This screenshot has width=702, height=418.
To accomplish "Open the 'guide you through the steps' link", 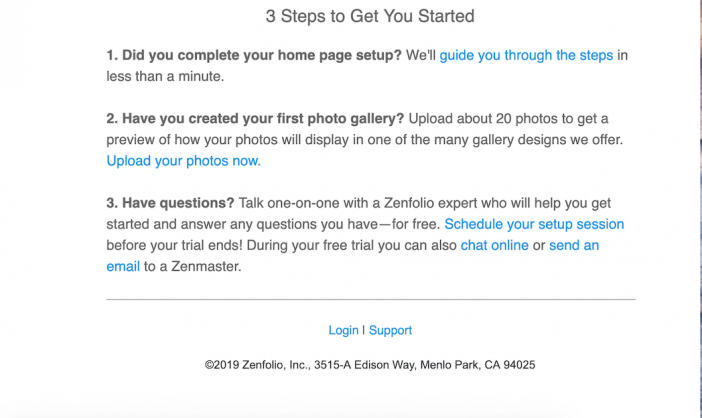I will pos(526,55).
